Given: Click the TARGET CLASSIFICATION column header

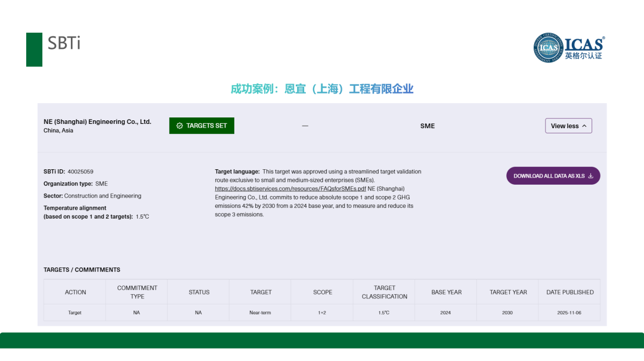Looking at the screenshot, I should tap(384, 292).
